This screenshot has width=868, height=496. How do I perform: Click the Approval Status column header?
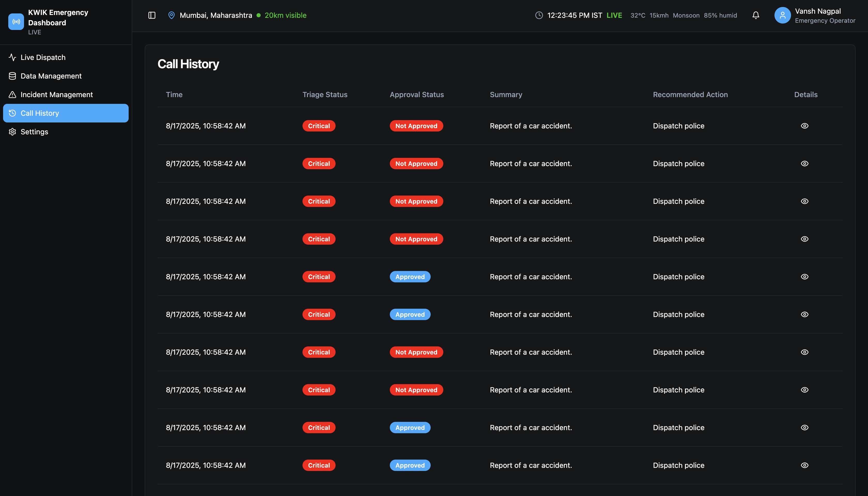click(x=417, y=95)
